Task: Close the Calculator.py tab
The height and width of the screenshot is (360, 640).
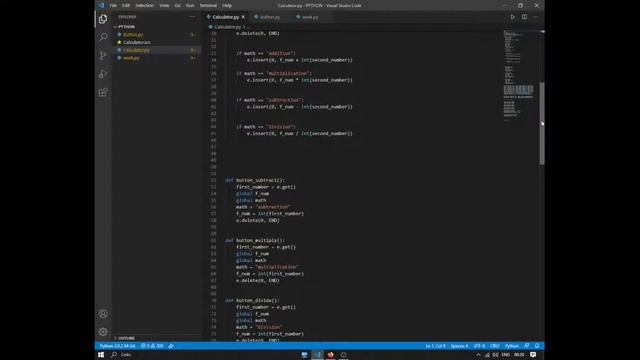Action: [243, 17]
